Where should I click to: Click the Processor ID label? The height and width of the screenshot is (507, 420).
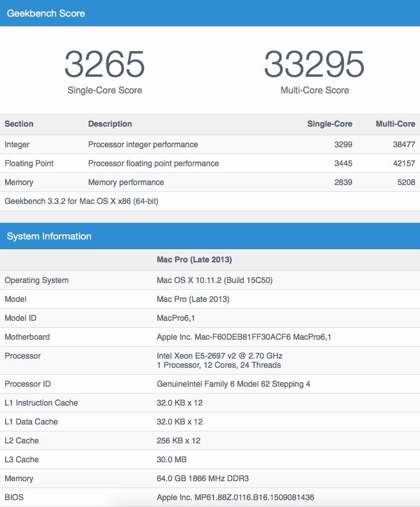tap(27, 384)
